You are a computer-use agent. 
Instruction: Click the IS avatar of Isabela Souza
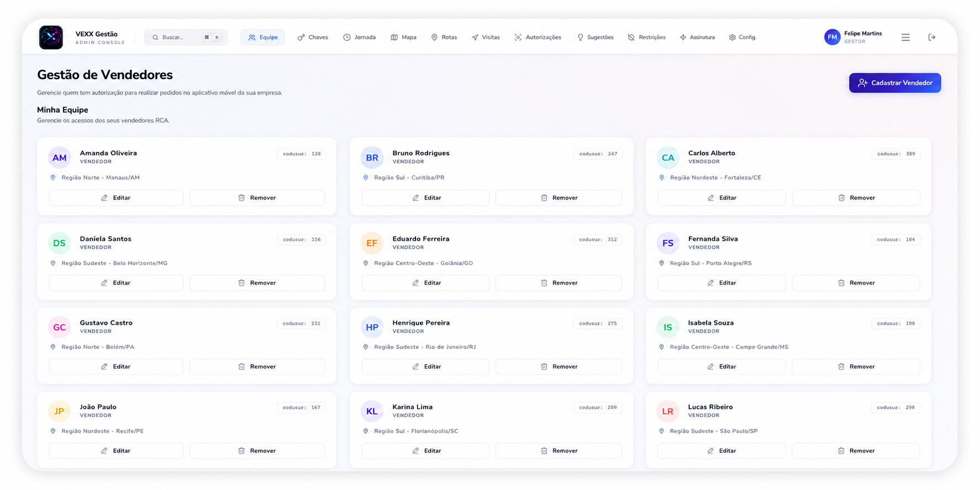pos(668,327)
